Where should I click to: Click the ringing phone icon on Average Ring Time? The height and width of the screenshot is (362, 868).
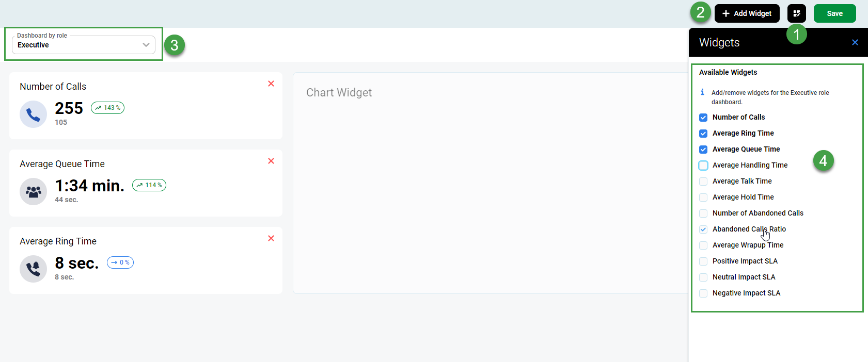[33, 269]
